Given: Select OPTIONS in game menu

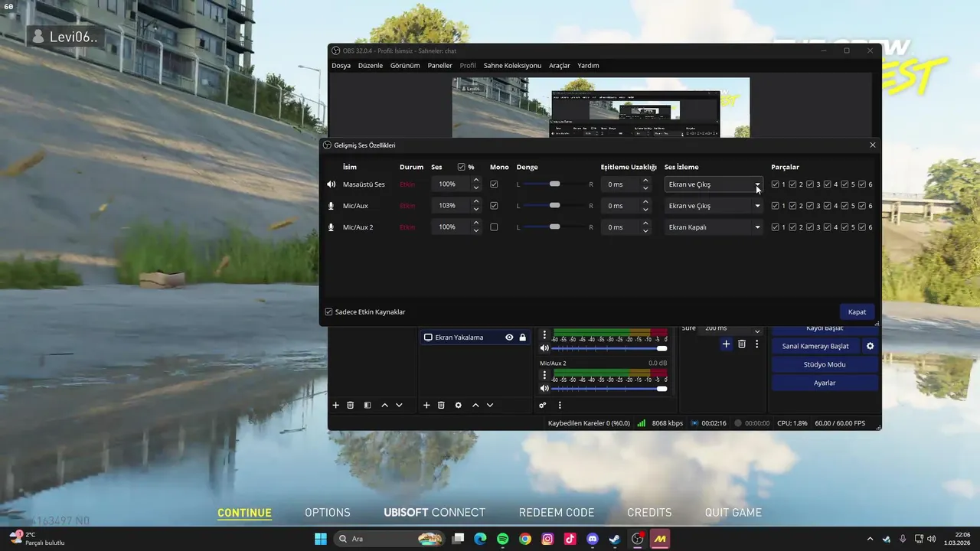Looking at the screenshot, I should pos(327,513).
